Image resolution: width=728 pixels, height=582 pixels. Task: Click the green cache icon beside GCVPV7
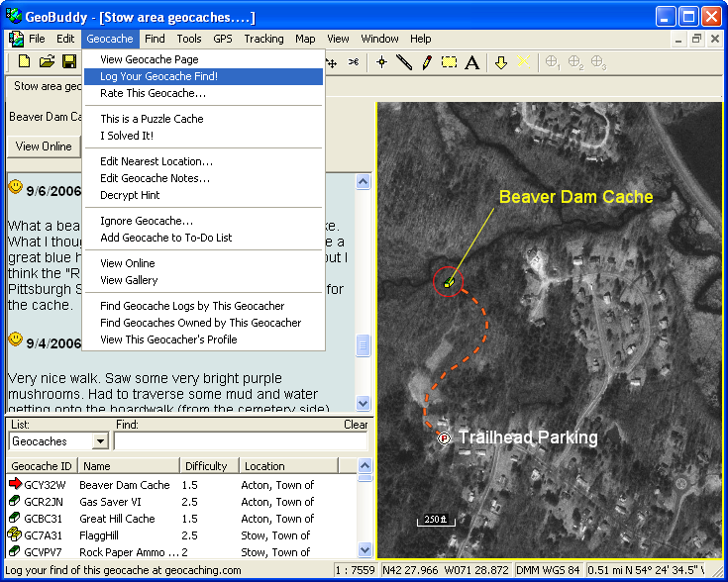[x=15, y=551]
